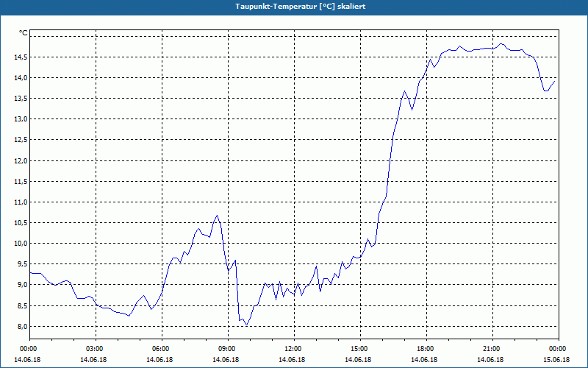Click the 15:00 time label

click(360, 349)
